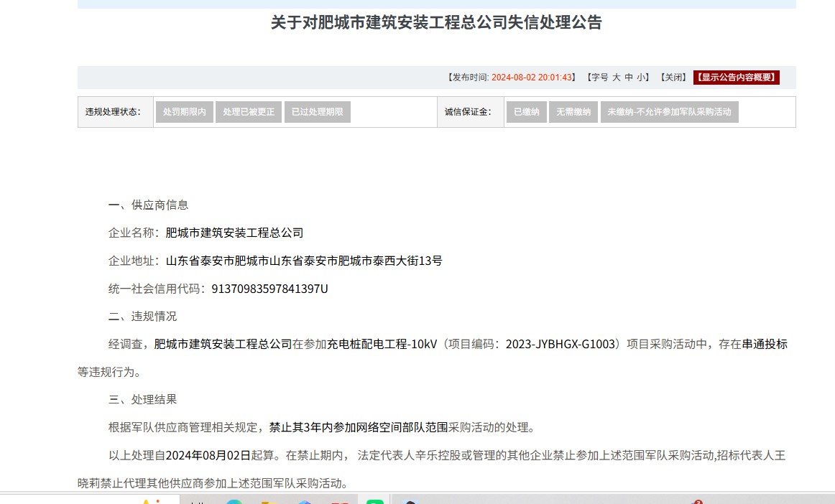Viewport: 835px width, 504px height.
Task: Click the 违规处理状态 label cell
Action: (115, 112)
